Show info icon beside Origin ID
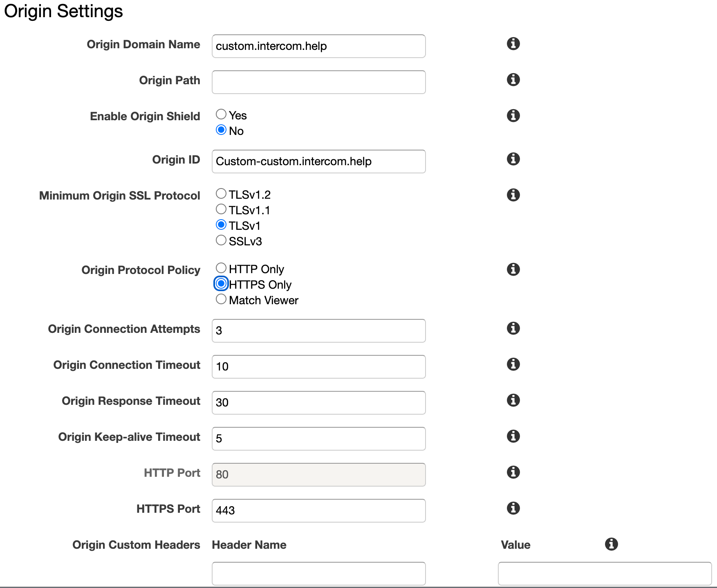This screenshot has height=588, width=717. [513, 159]
